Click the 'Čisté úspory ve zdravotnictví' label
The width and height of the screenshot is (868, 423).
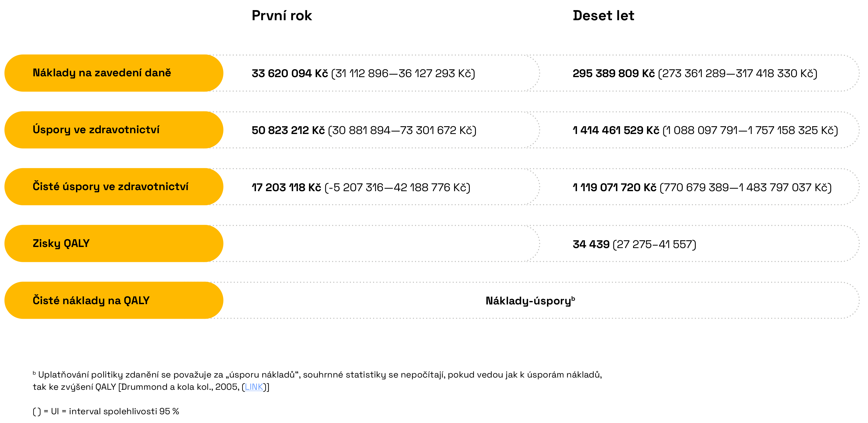click(110, 187)
